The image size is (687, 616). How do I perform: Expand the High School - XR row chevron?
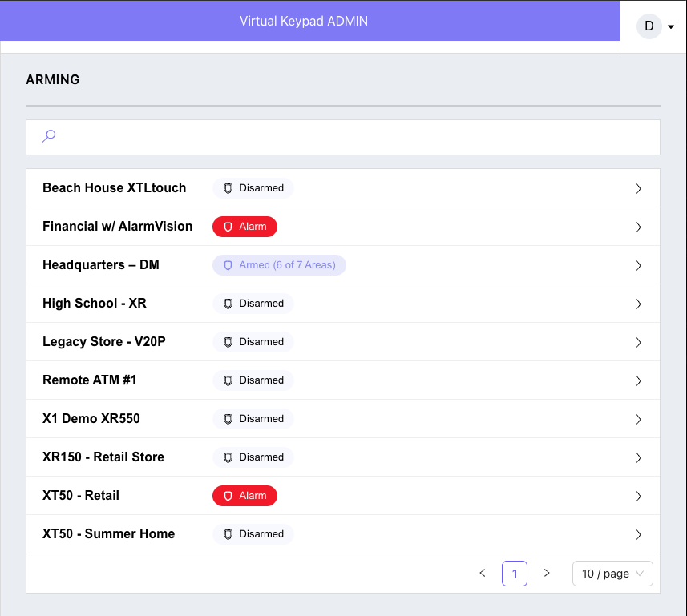(x=638, y=304)
